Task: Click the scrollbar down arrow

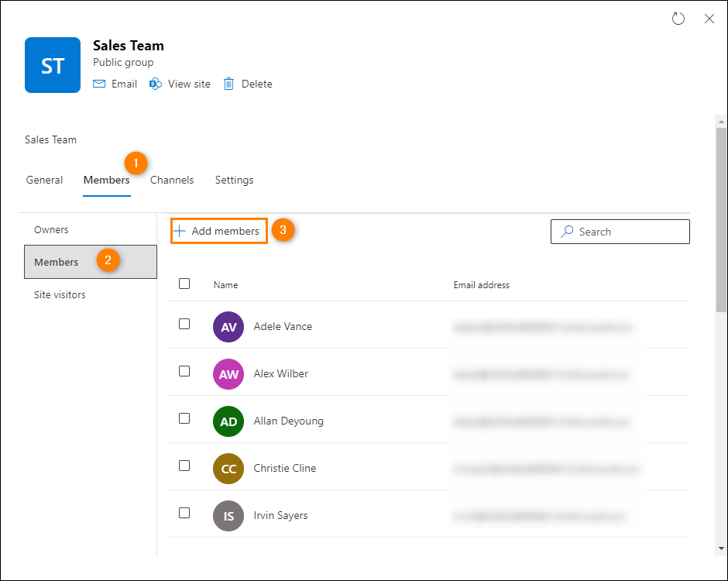Action: tap(721, 548)
